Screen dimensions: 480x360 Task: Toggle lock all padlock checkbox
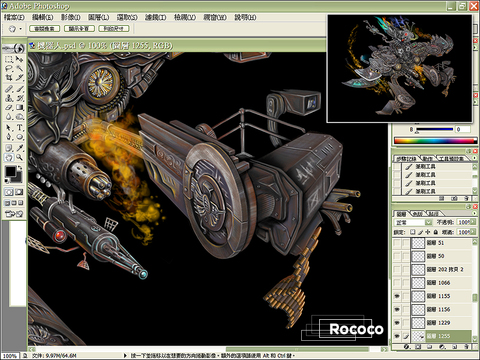[x=436, y=232]
